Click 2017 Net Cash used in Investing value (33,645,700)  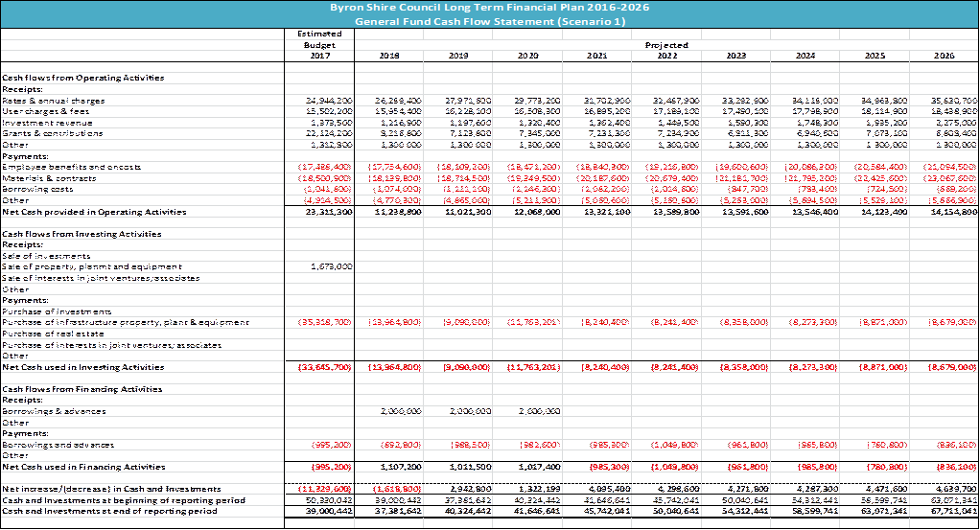click(x=325, y=367)
